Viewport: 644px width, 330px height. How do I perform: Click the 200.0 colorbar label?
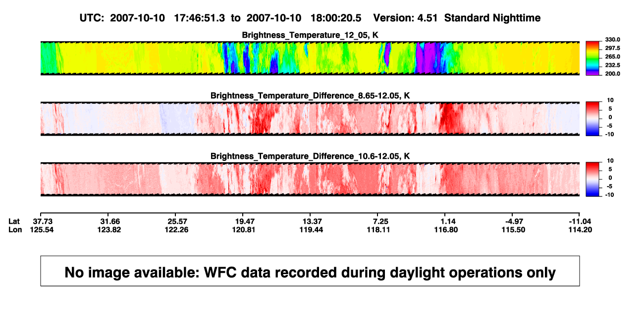(612, 74)
